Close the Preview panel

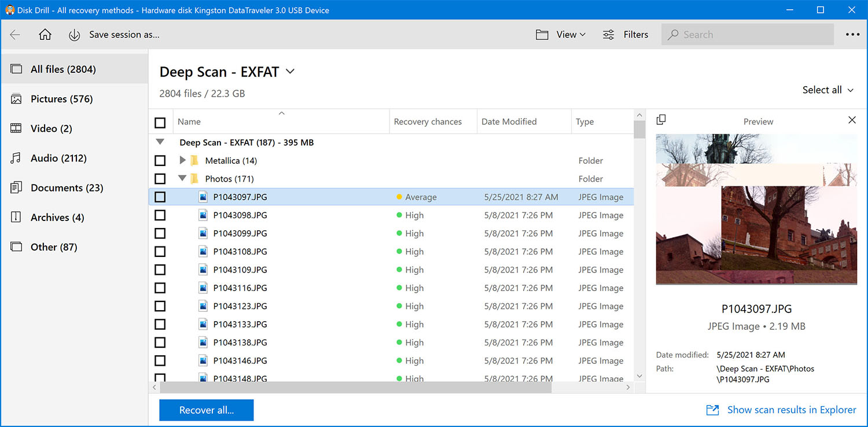click(x=852, y=120)
